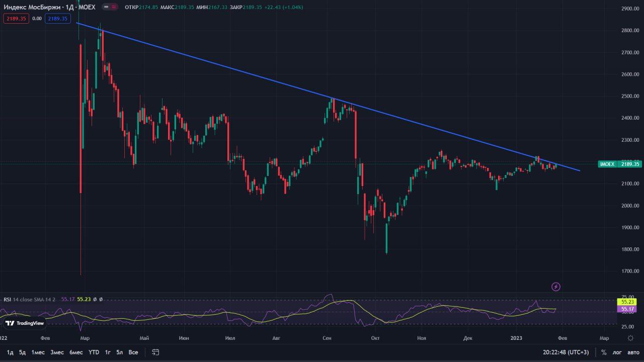This screenshot has width=644, height=362.
Task: Select the 5д time range
Action: (23, 352)
